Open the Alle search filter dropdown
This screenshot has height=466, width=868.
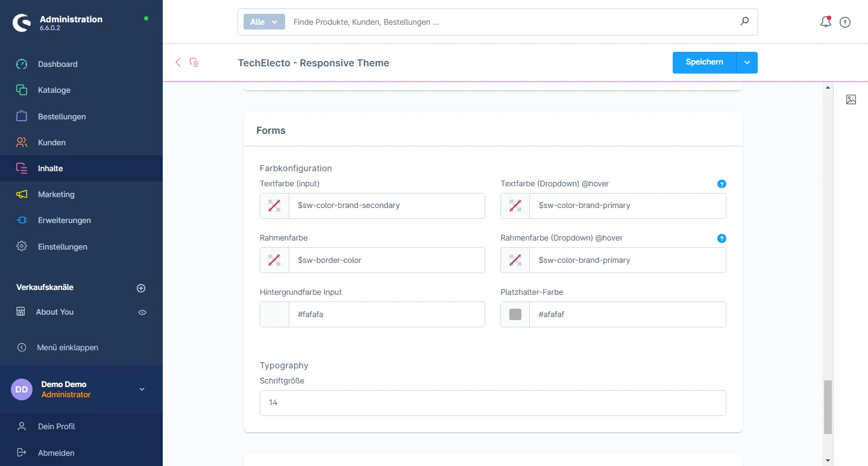pos(263,22)
